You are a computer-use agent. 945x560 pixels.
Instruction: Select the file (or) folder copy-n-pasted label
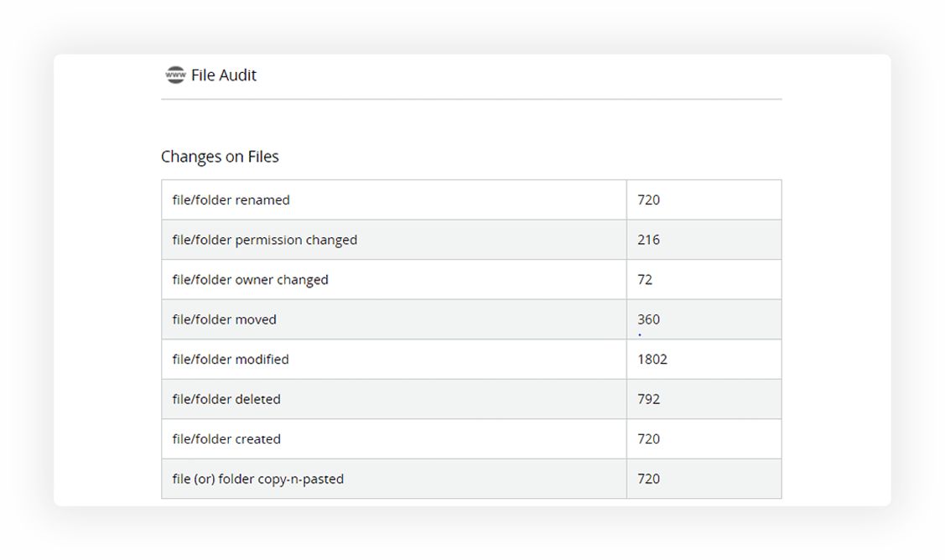coord(257,480)
